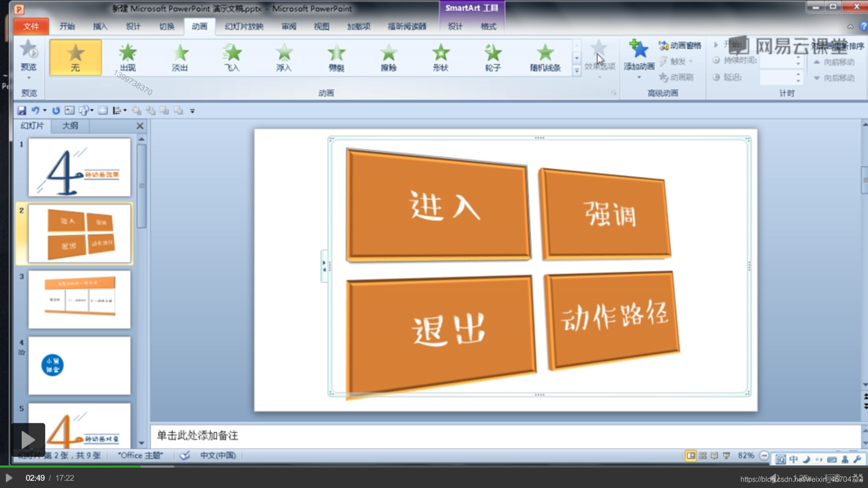Open quick access toolbar customize dropdown
This screenshot has width=868, height=488.
click(x=192, y=111)
